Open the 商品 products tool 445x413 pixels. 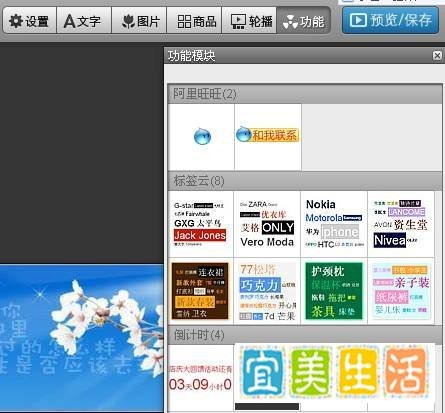click(194, 20)
